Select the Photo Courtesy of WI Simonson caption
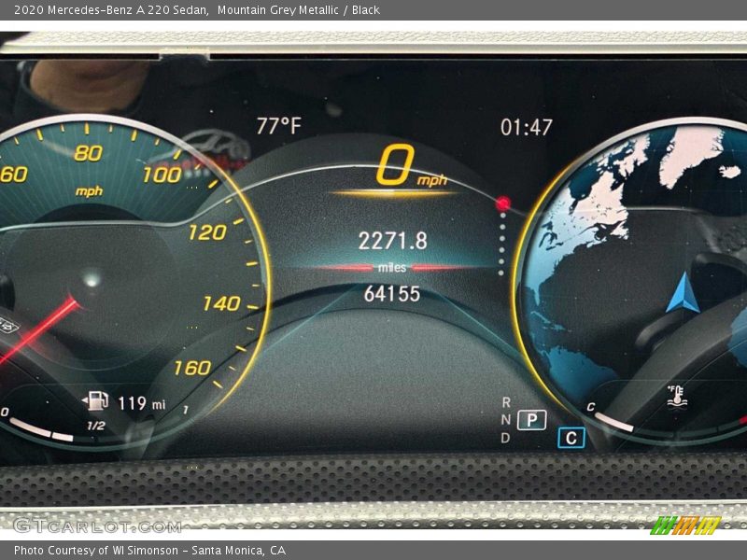Viewport: 747px width, 560px height. [x=96, y=551]
